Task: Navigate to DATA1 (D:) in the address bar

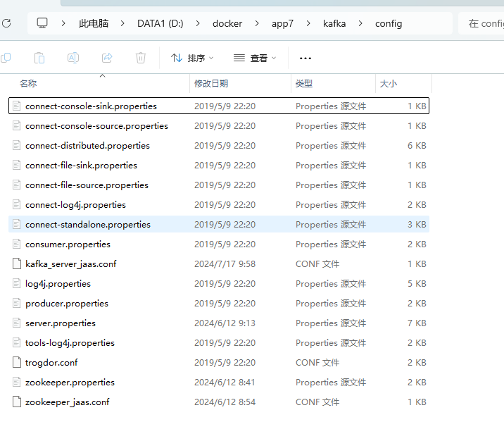Action: 160,23
